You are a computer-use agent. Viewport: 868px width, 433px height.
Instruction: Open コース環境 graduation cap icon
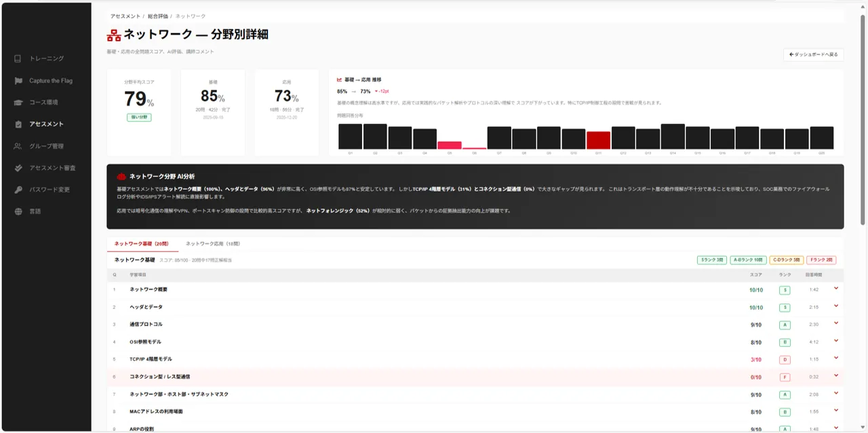[x=18, y=102]
